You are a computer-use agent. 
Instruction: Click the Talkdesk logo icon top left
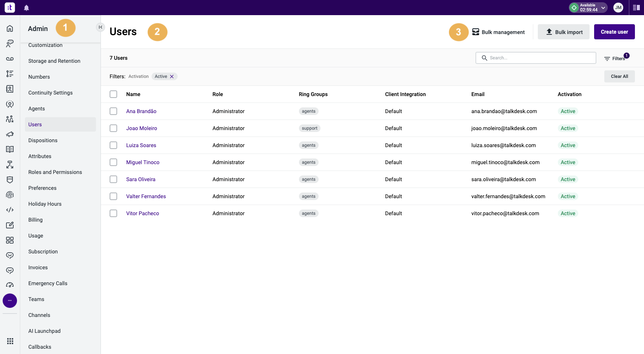click(10, 8)
